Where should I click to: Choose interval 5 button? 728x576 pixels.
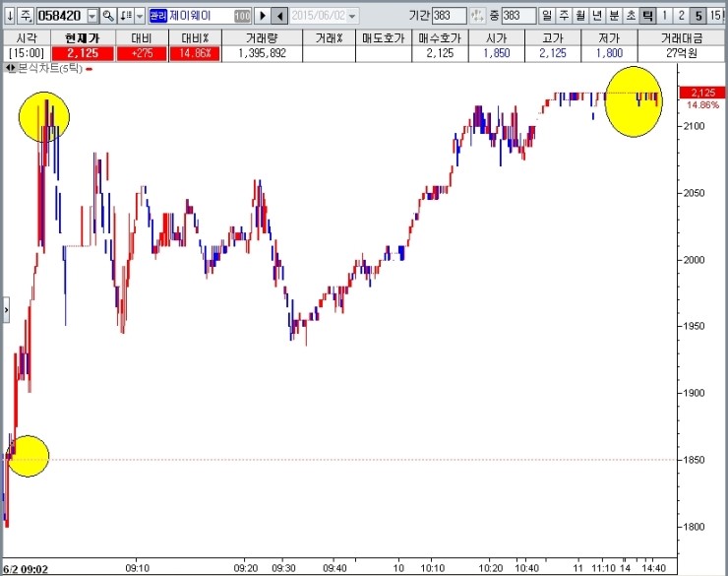pyautogui.click(x=698, y=16)
